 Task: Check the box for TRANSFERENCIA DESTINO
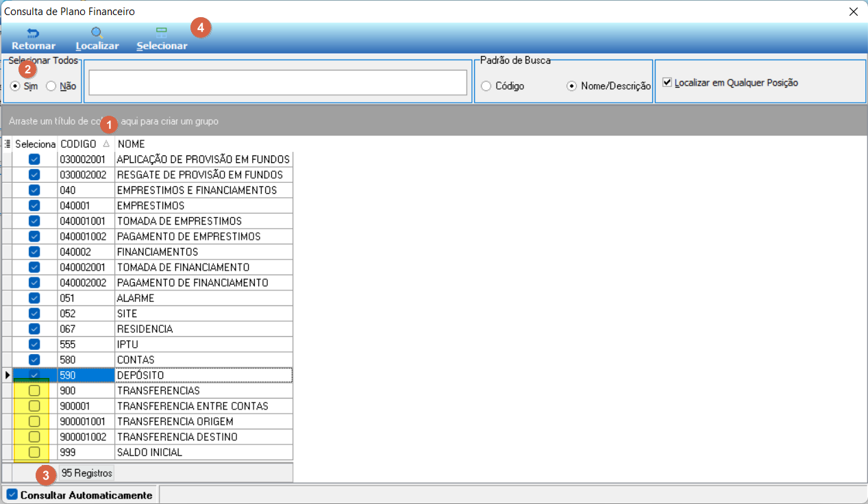34,437
